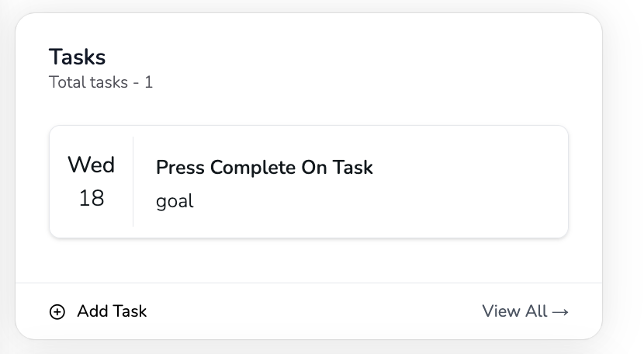
Task: Open the View All link
Action: [x=525, y=311]
